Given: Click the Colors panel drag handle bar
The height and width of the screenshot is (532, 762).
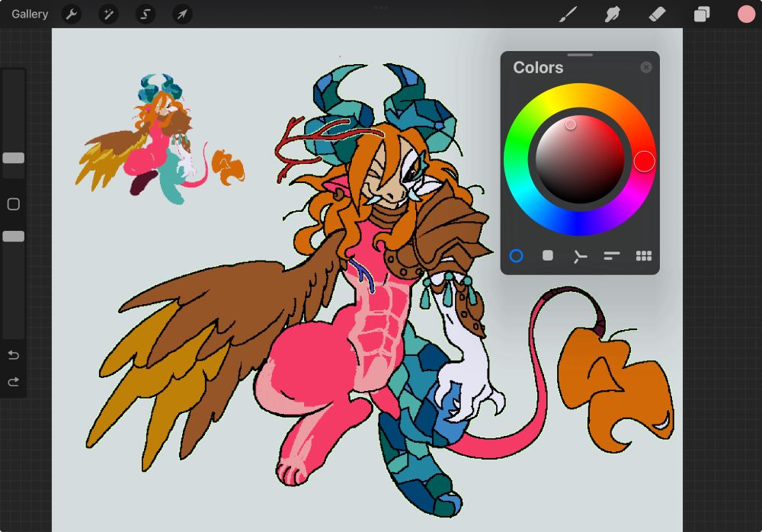Looking at the screenshot, I should [x=580, y=55].
